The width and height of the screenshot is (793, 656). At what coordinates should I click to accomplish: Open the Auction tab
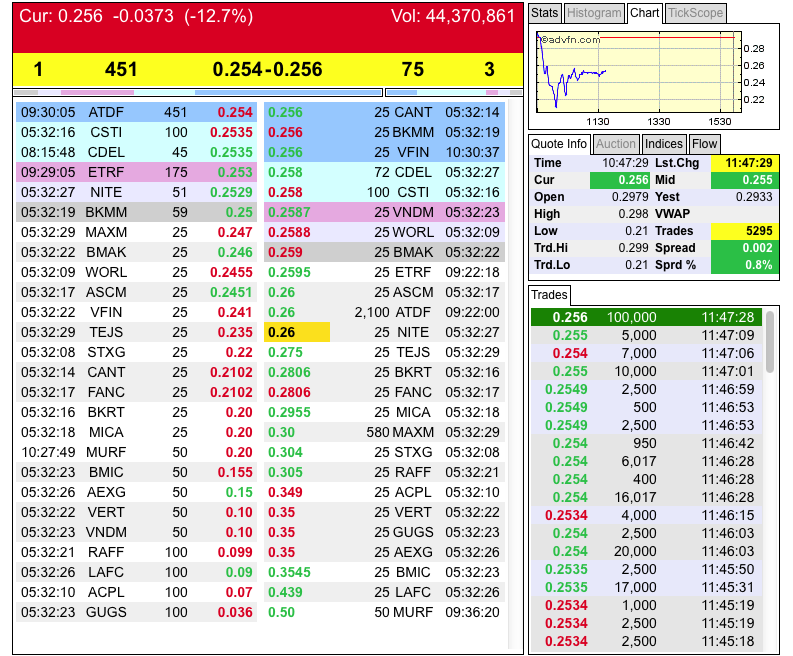coord(615,144)
